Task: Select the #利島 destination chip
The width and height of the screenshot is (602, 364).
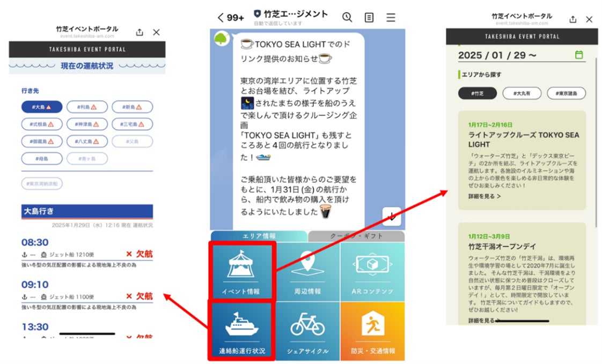Action: point(87,107)
